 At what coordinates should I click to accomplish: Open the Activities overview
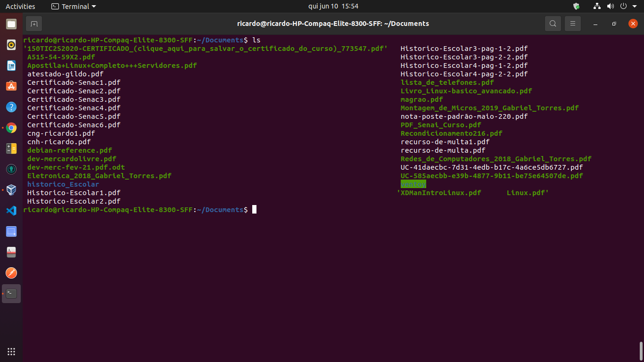[x=20, y=6]
